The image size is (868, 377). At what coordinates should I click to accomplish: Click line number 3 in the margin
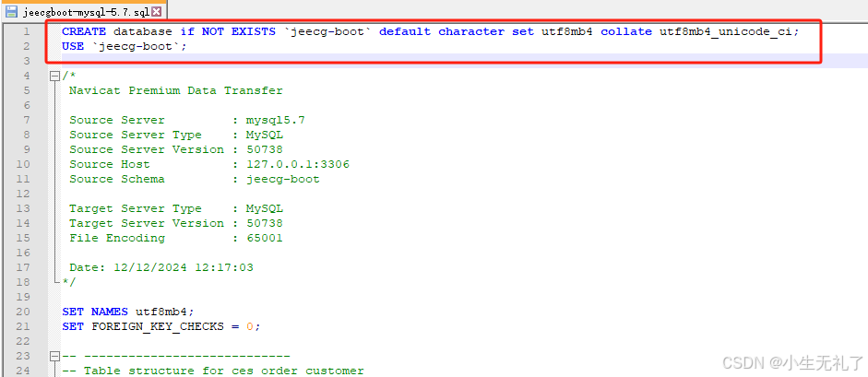point(27,62)
